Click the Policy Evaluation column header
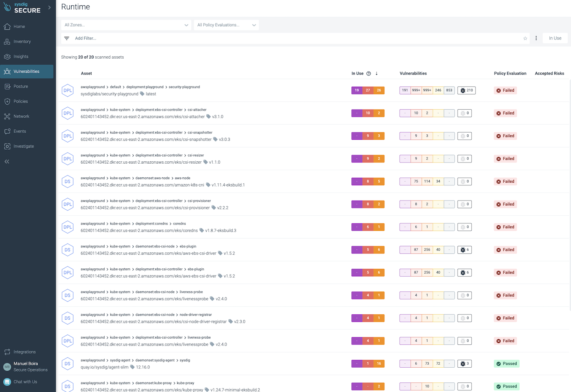 click(x=510, y=73)
